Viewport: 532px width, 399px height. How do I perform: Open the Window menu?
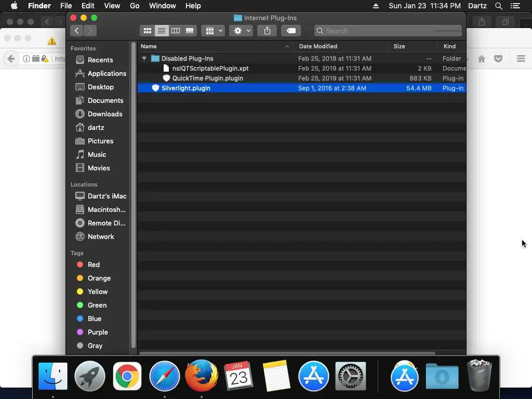tap(163, 6)
